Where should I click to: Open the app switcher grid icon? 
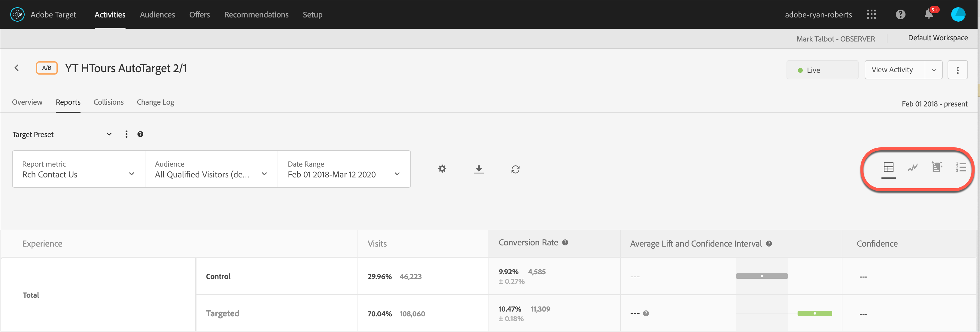[871, 14]
